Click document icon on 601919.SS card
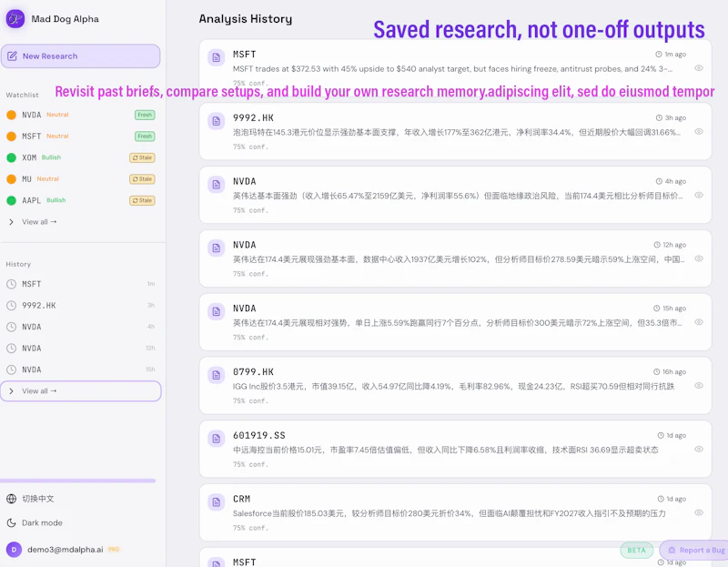Viewport: 728px width, 567px height. [x=216, y=439]
